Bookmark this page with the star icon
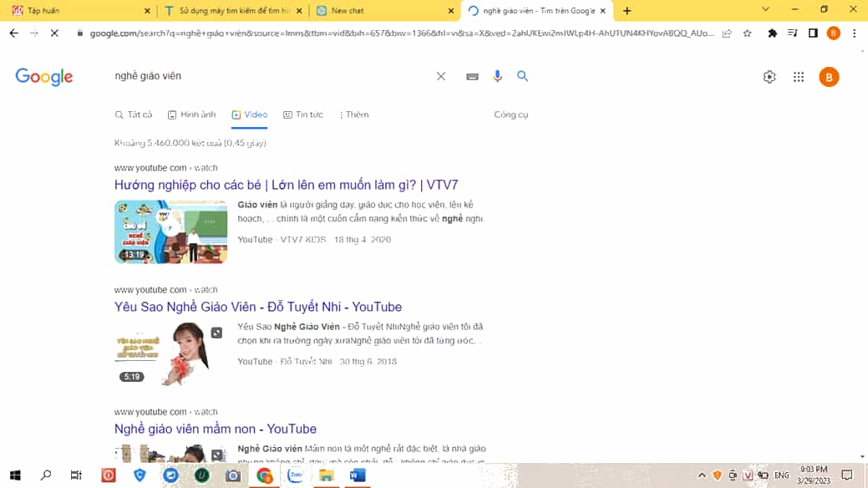868x488 pixels. pyautogui.click(x=748, y=33)
